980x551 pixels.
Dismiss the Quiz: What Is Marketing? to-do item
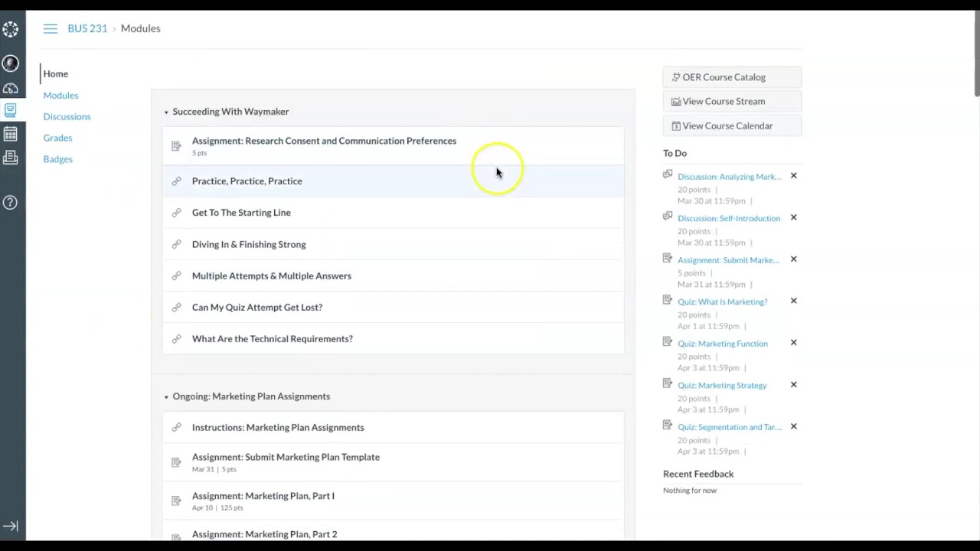794,301
